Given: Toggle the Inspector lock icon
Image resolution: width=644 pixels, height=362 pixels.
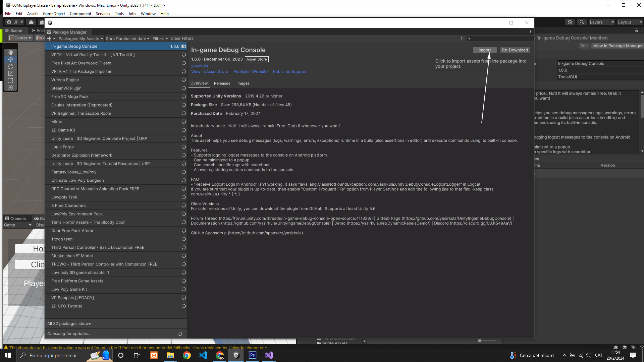Looking at the screenshot, I should (x=636, y=31).
